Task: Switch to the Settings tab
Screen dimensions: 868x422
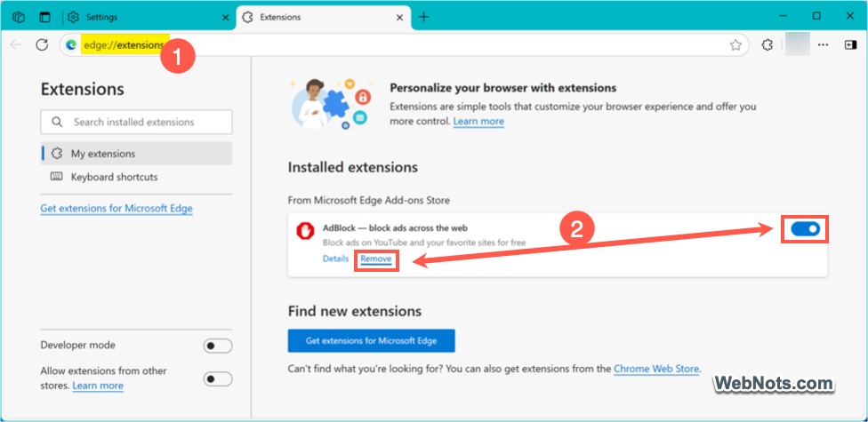Action: point(149,17)
